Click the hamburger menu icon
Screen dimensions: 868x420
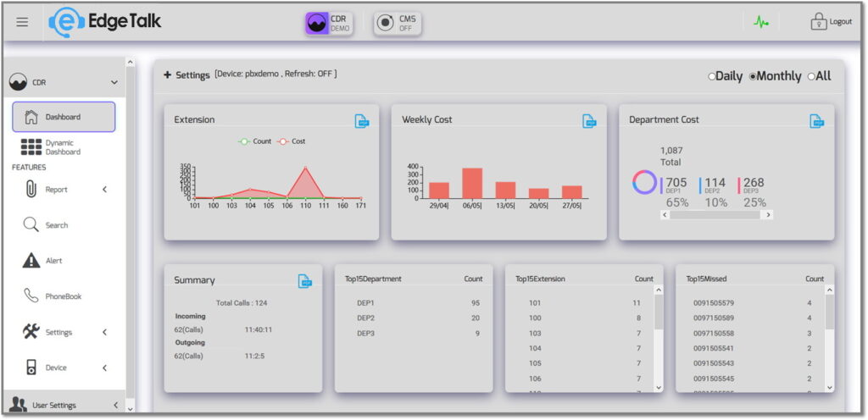[22, 22]
